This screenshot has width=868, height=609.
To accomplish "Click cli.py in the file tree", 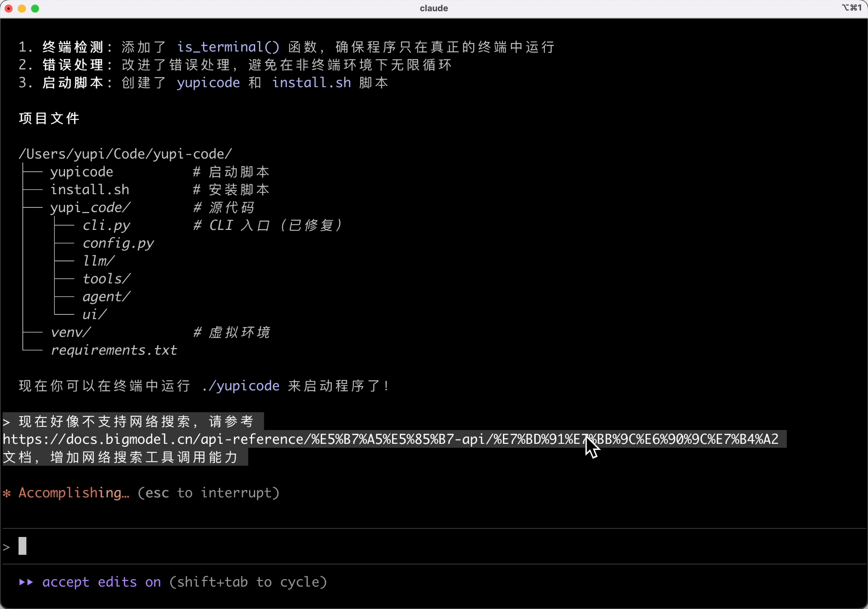I will pyautogui.click(x=106, y=225).
